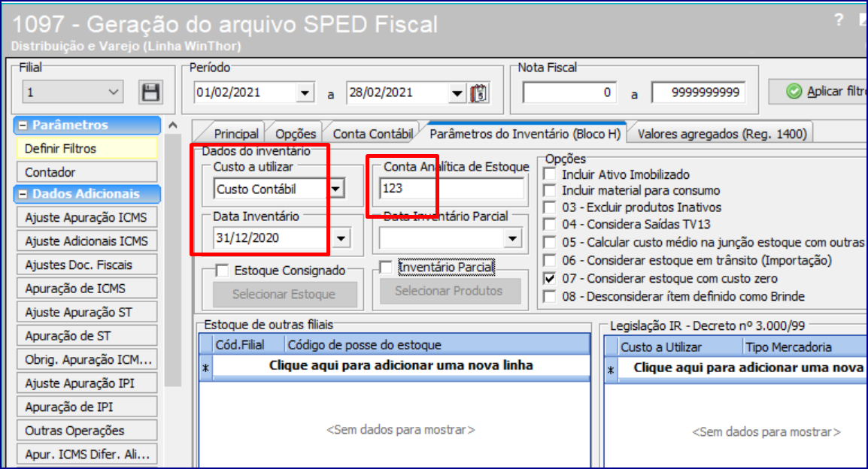Open the Data Inventário date picker arrow
The image size is (868, 469).
(x=341, y=238)
